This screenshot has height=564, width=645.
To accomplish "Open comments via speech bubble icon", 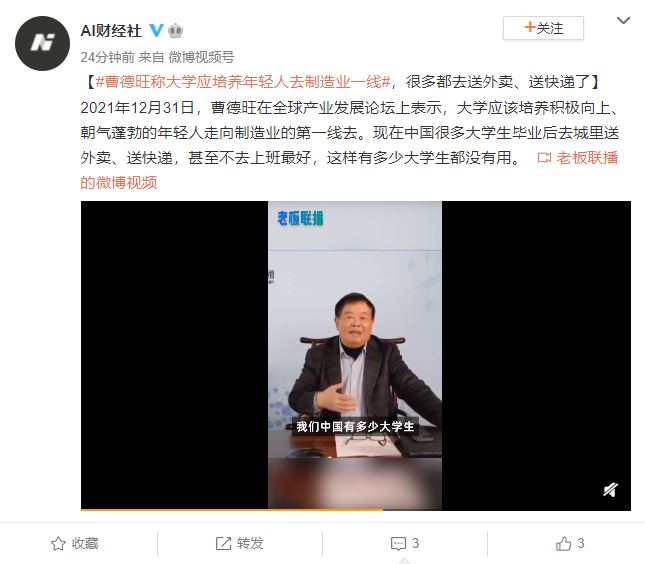I will (x=398, y=544).
